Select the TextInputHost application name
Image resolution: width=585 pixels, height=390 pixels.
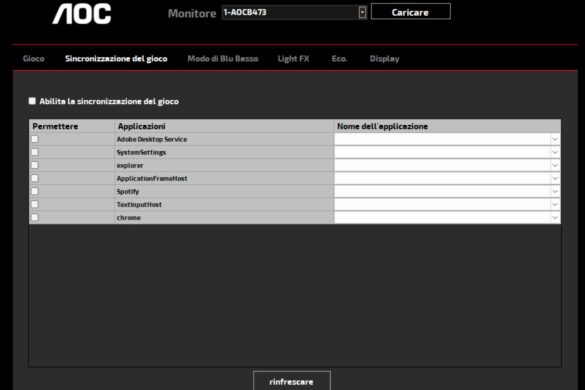[x=139, y=205]
